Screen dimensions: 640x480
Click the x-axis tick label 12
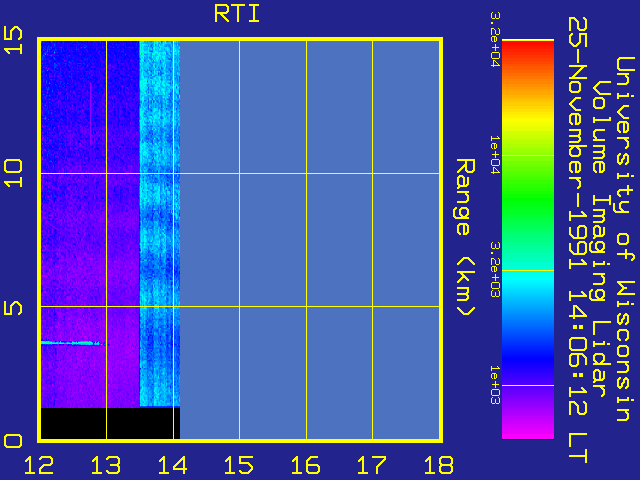click(39, 465)
